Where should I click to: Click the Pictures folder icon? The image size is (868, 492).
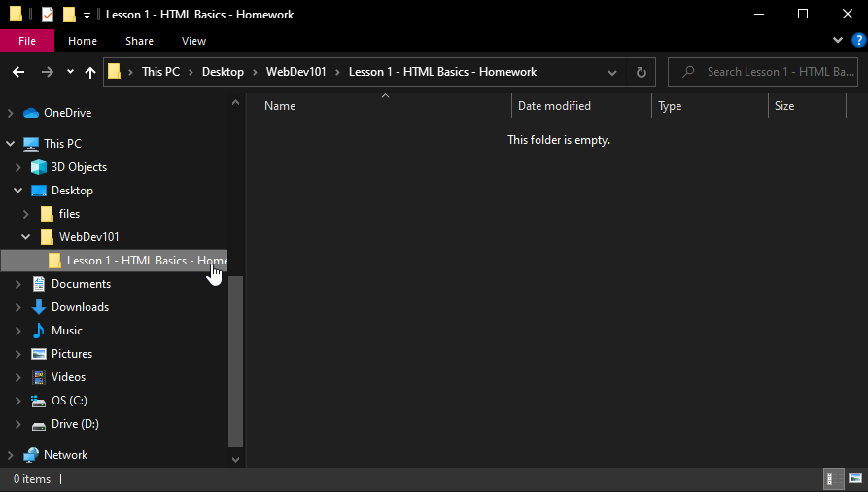point(38,354)
